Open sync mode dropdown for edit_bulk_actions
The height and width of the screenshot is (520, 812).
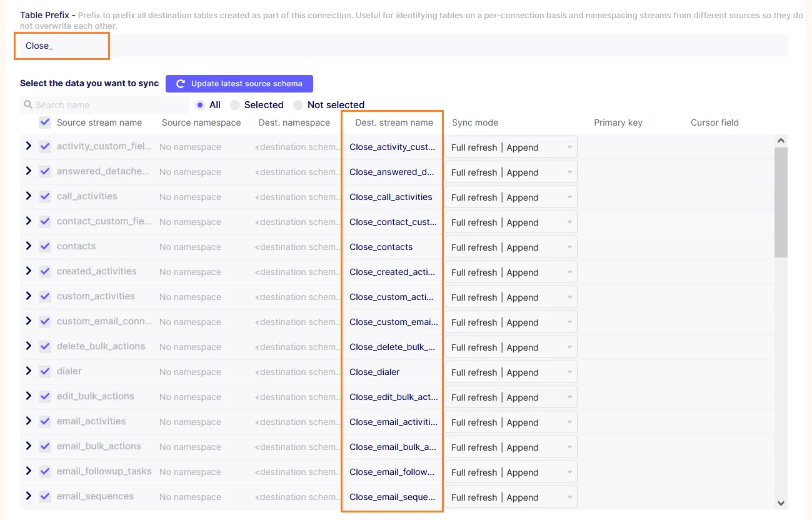pos(511,397)
